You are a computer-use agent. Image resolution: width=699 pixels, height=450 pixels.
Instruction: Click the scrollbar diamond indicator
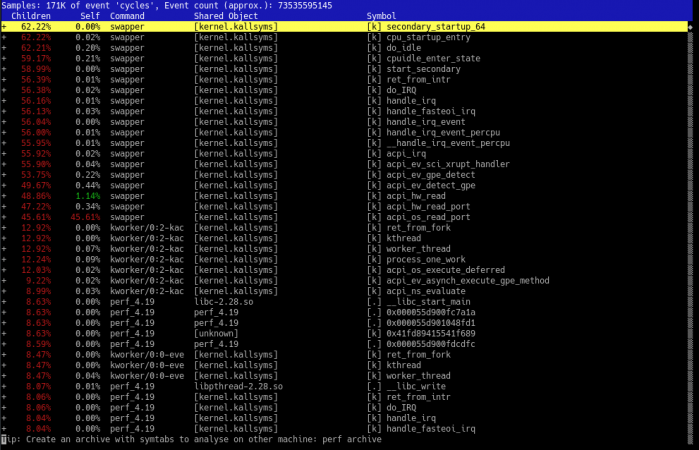691,27
